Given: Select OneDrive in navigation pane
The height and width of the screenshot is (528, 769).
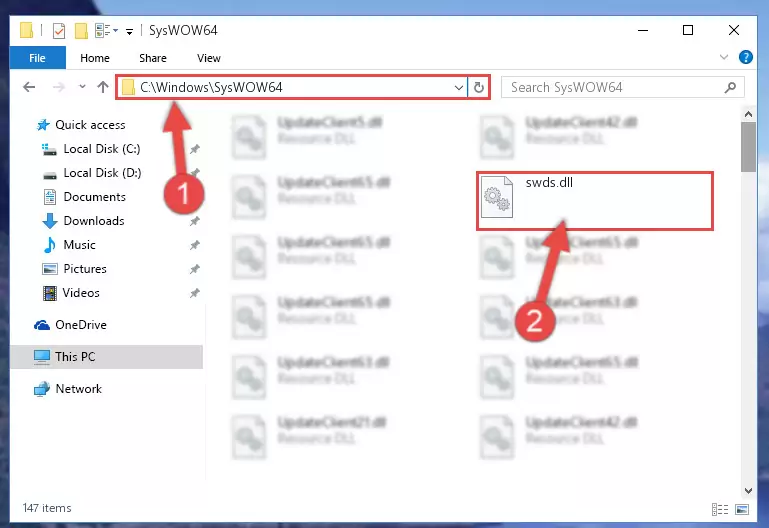Looking at the screenshot, I should [80, 325].
